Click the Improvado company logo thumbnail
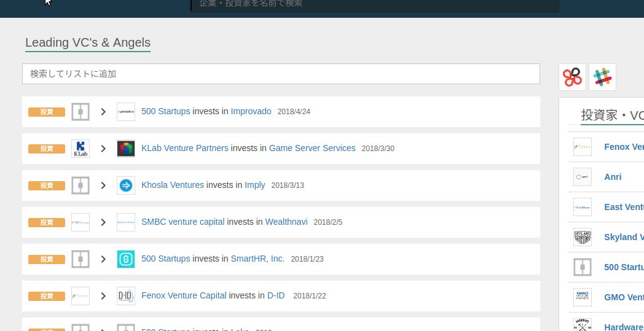644x331 pixels. tap(126, 112)
